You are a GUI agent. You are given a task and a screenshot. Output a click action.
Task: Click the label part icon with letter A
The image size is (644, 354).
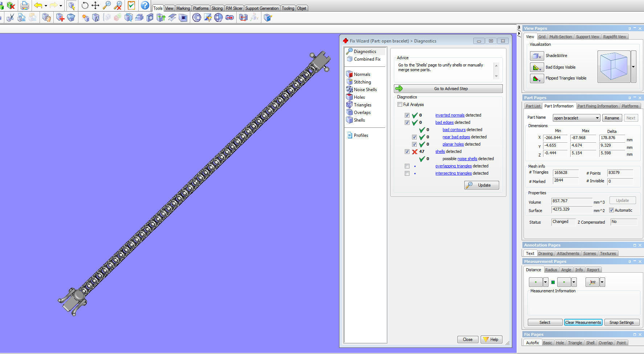[x=96, y=17]
